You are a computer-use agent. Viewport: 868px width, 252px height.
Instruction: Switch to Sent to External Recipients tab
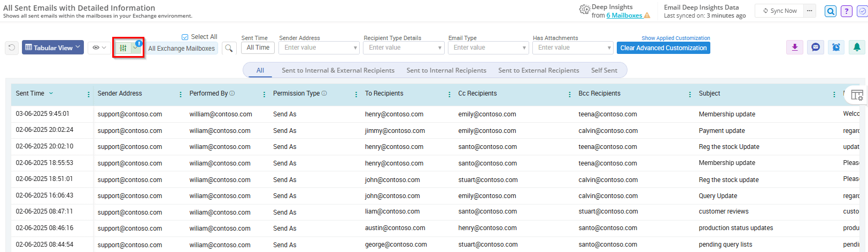(x=539, y=70)
